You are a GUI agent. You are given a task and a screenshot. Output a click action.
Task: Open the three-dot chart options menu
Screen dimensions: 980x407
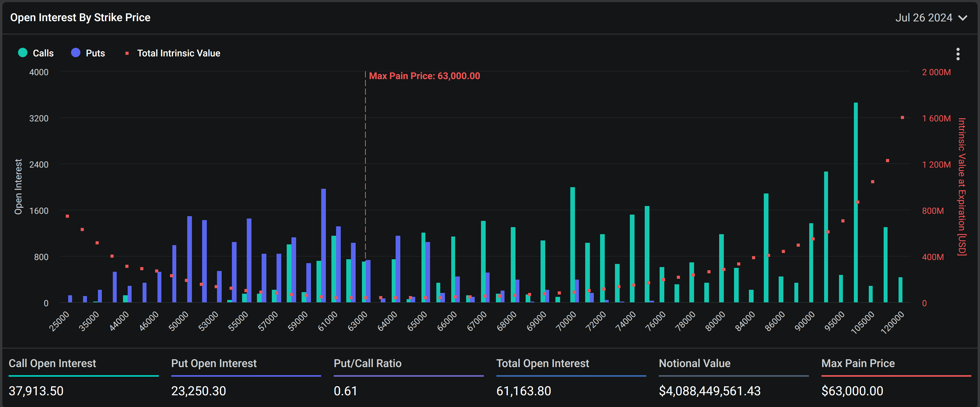(x=958, y=54)
